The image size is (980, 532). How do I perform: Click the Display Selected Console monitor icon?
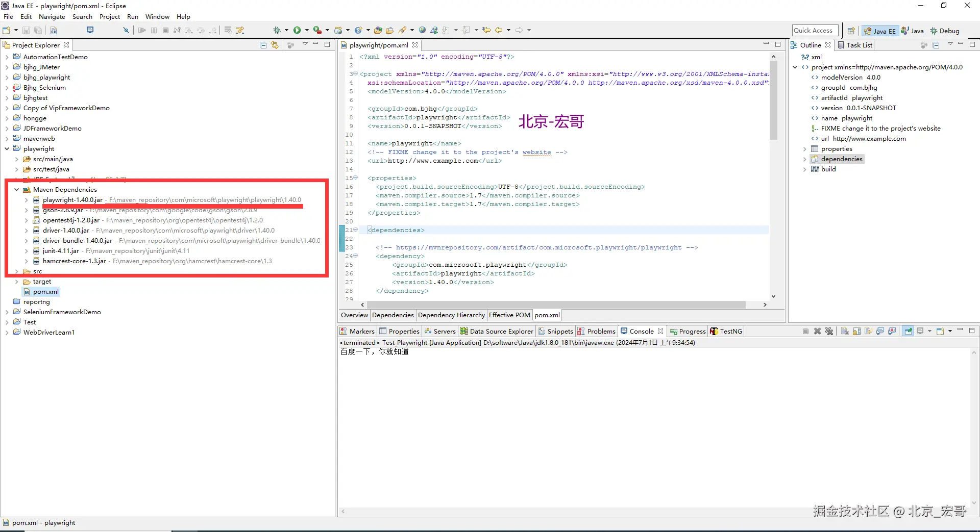coord(920,331)
